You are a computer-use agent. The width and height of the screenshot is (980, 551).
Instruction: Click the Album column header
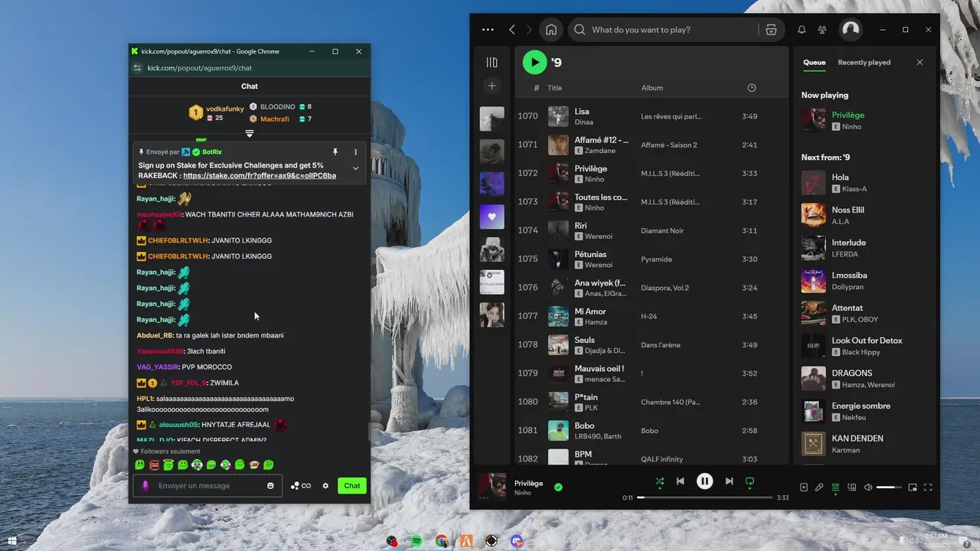652,88
